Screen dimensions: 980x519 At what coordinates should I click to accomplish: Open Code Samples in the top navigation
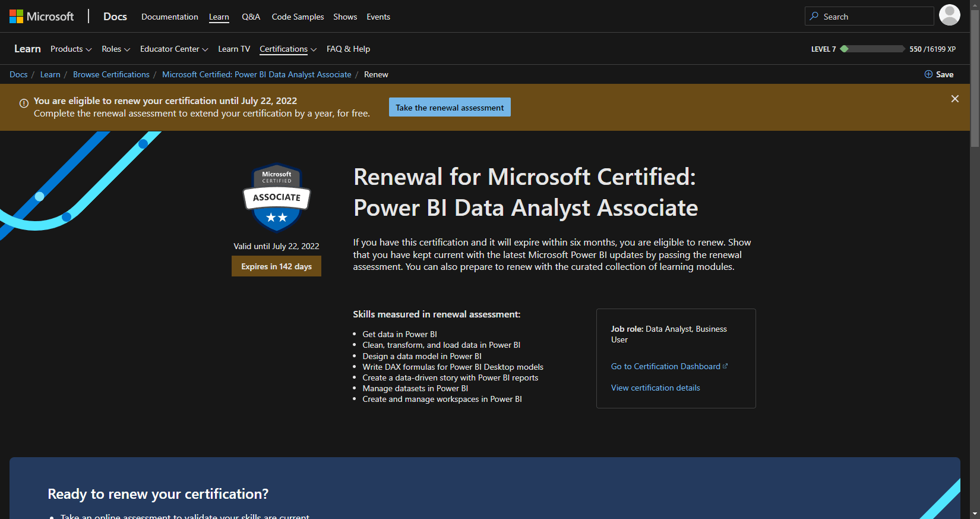tap(298, 17)
